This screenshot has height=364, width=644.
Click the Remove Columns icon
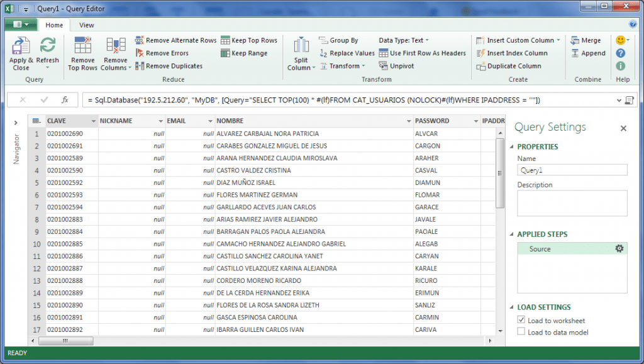(x=116, y=45)
